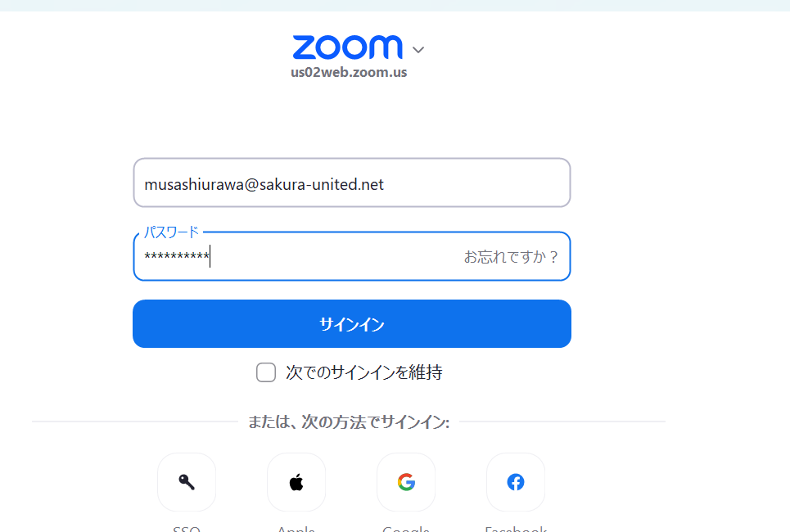
Task: Click the SSO label under key icon
Action: [x=187, y=529]
